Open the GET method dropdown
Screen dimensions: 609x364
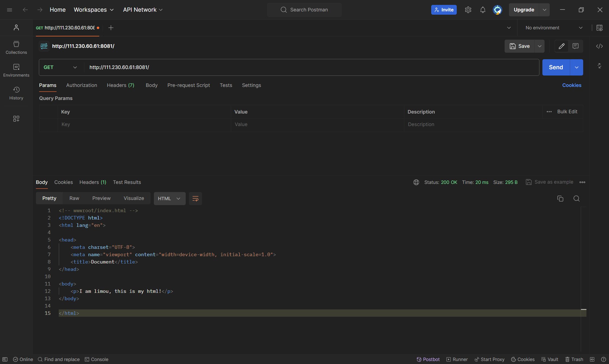[60, 67]
